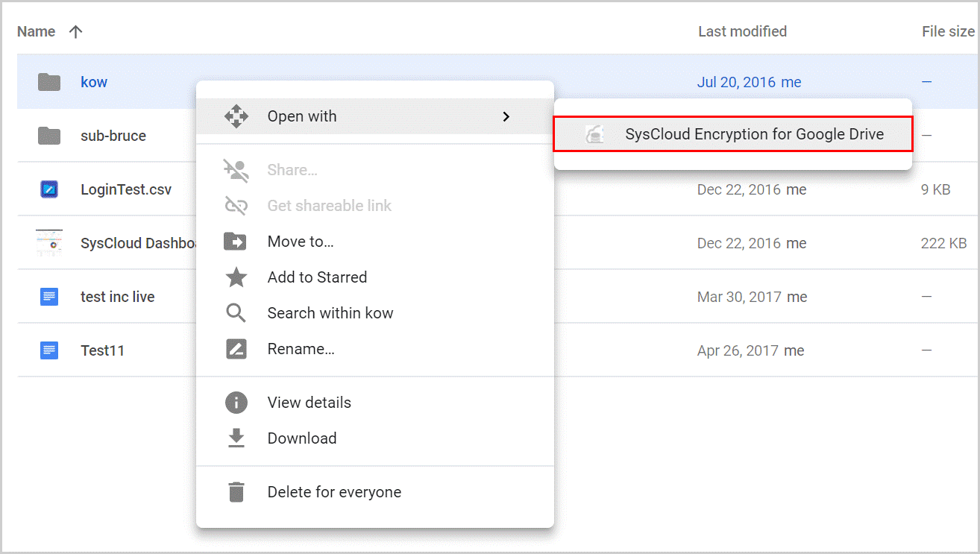980x554 pixels.
Task: Expand the Open with submenu chevron
Action: (x=506, y=116)
